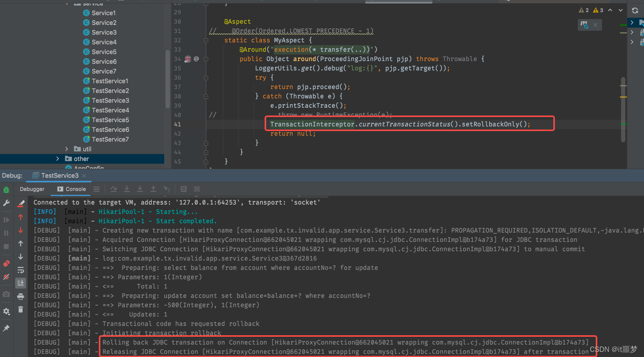Viewport: 644px width, 357px height.
Task: Switch to the Debugger tab
Action: [x=32, y=189]
